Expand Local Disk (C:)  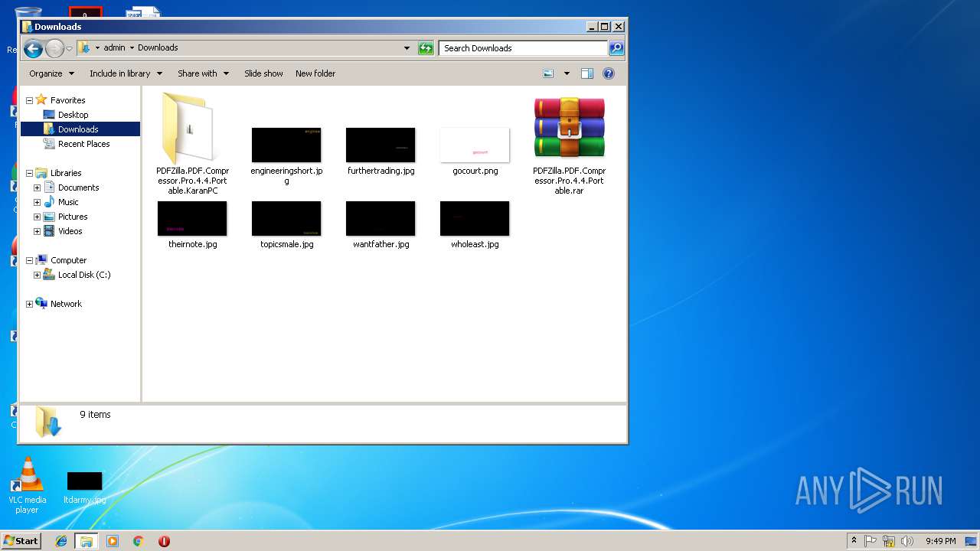pyautogui.click(x=37, y=275)
